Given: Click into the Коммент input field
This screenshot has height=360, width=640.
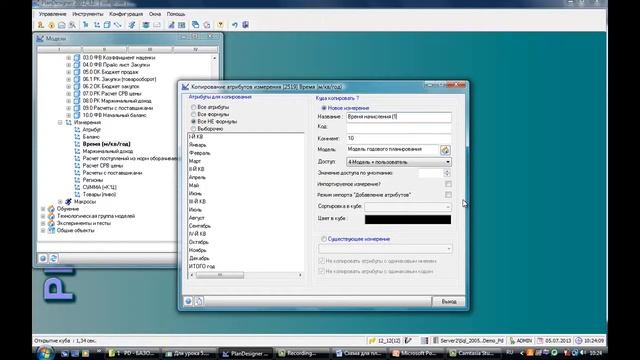Looking at the screenshot, I should pos(399,138).
